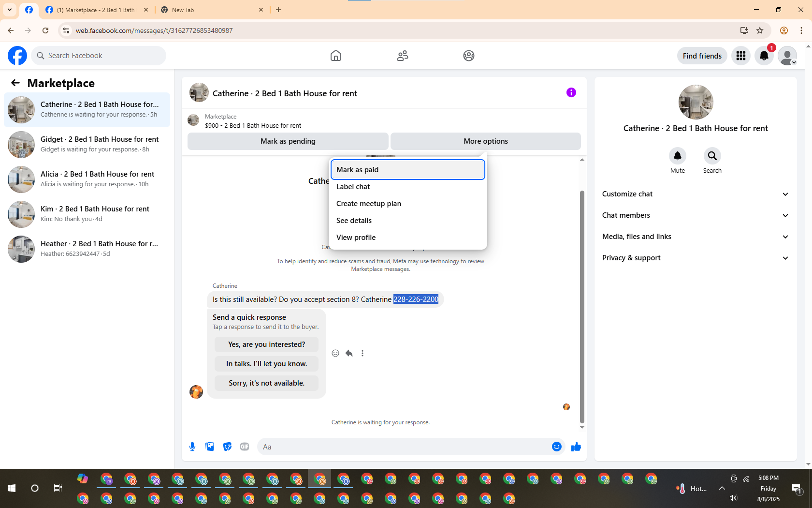Switch to the New Tab browser tab
This screenshot has width=812, height=508.
point(212,10)
